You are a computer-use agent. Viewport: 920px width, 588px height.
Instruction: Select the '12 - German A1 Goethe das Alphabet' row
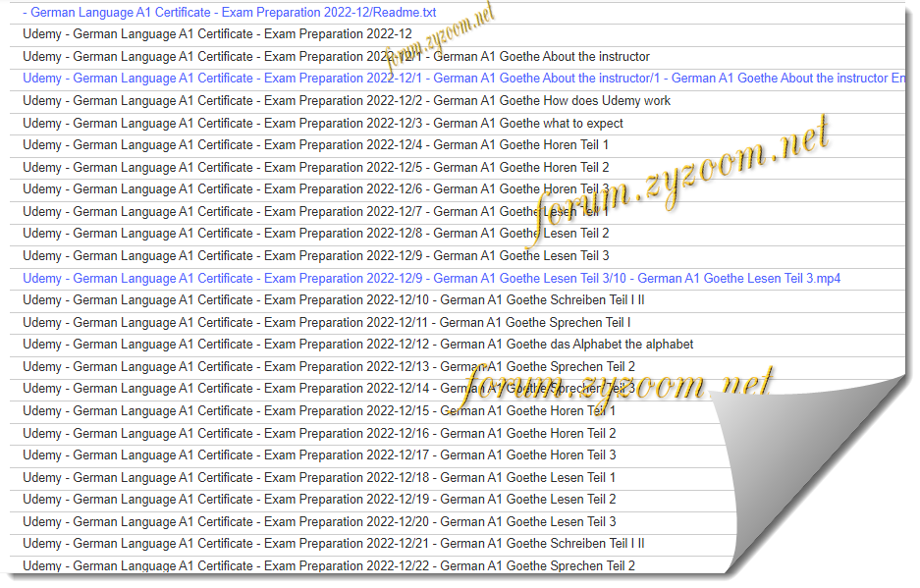tap(358, 344)
